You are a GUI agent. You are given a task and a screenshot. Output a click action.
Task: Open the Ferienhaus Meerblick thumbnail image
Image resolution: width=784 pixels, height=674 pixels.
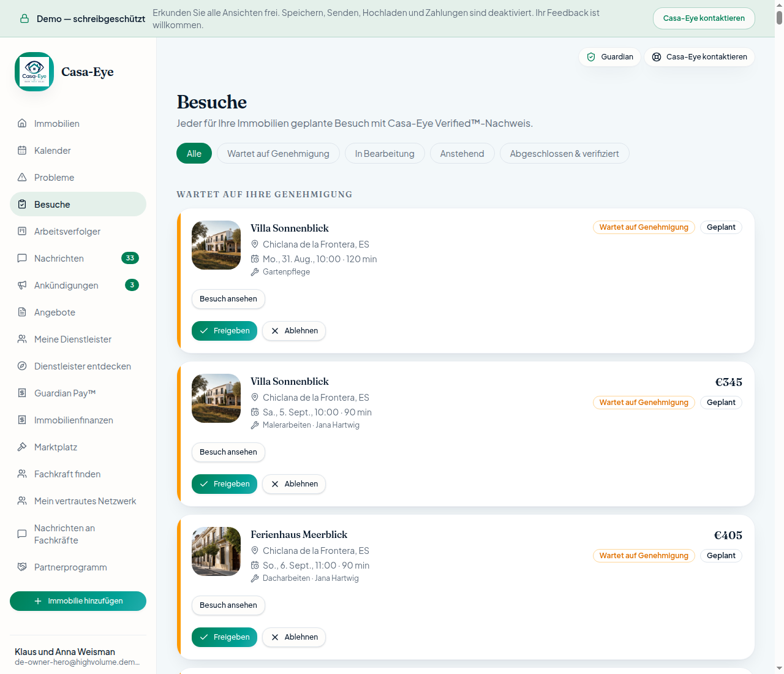tap(216, 551)
